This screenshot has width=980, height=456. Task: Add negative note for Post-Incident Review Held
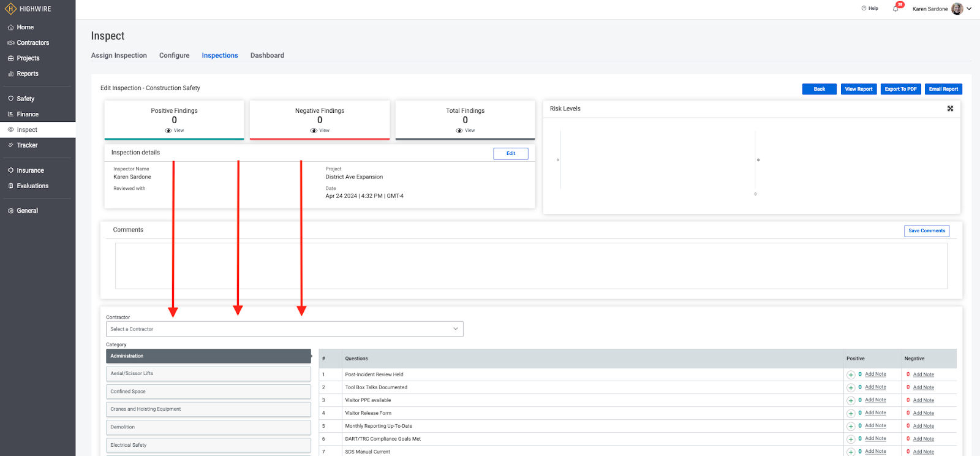tap(924, 374)
